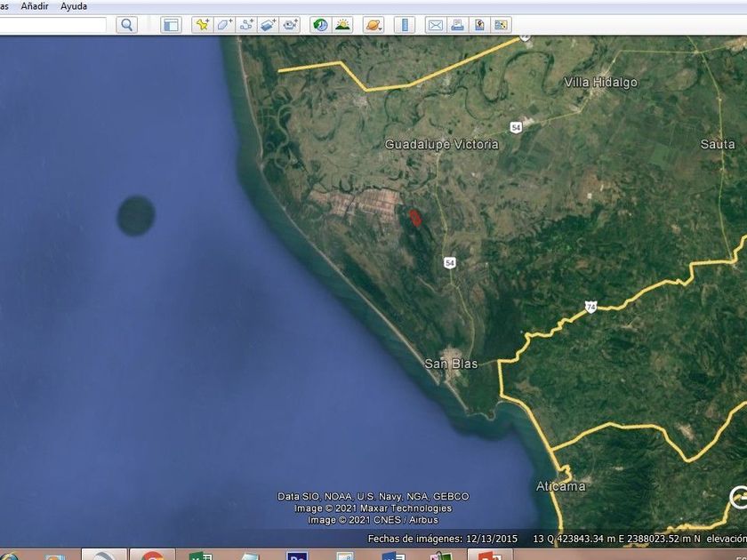
Task: View this location in Google Maps
Action: (x=502, y=25)
